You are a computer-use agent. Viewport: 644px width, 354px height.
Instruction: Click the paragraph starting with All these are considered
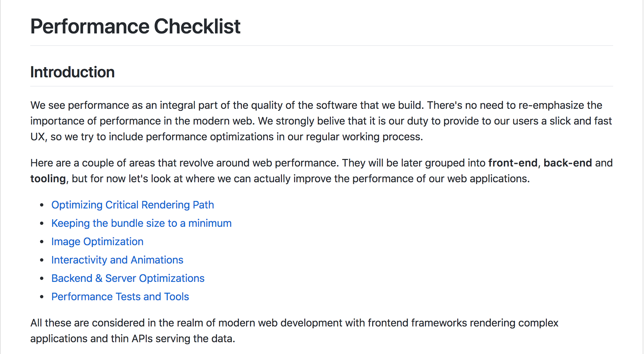[294, 331]
